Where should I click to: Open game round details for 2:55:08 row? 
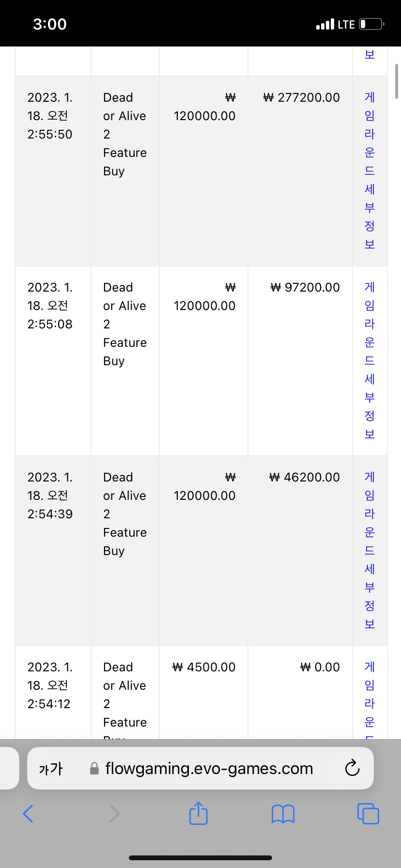[x=370, y=361]
